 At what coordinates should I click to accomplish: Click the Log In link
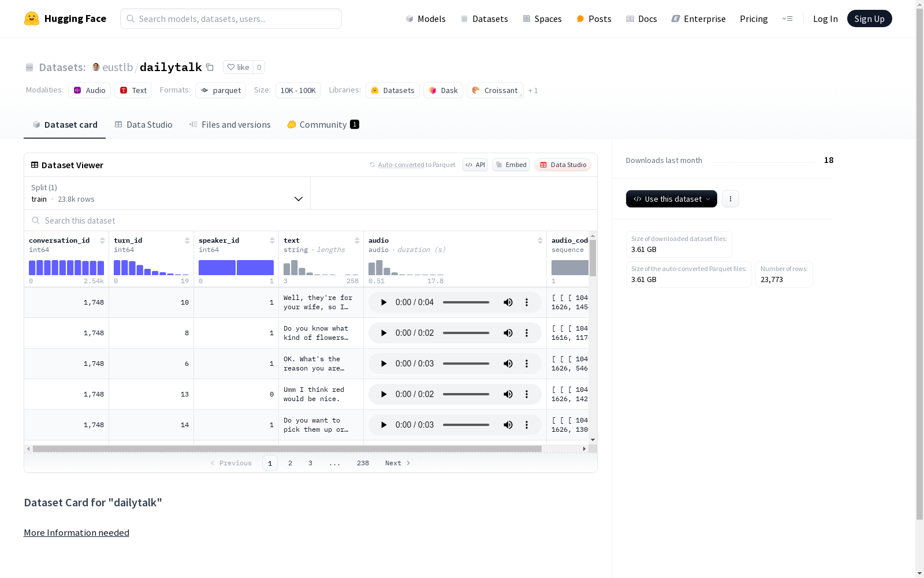[825, 18]
